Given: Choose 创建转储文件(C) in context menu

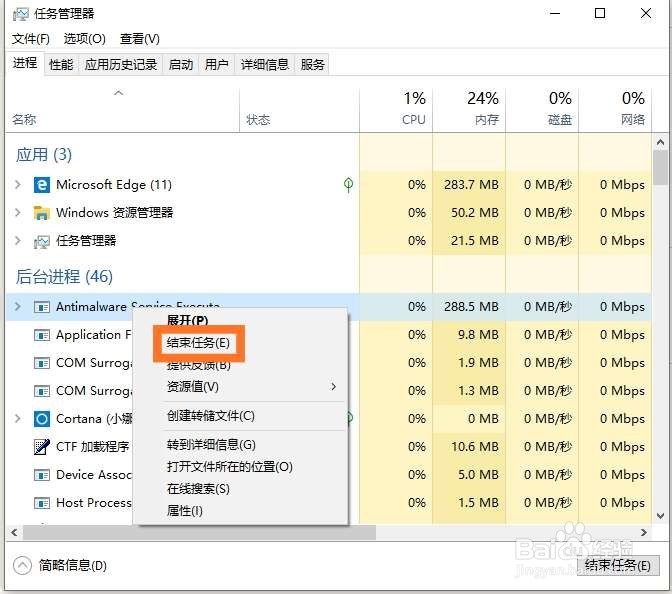Looking at the screenshot, I should pyautogui.click(x=211, y=416).
